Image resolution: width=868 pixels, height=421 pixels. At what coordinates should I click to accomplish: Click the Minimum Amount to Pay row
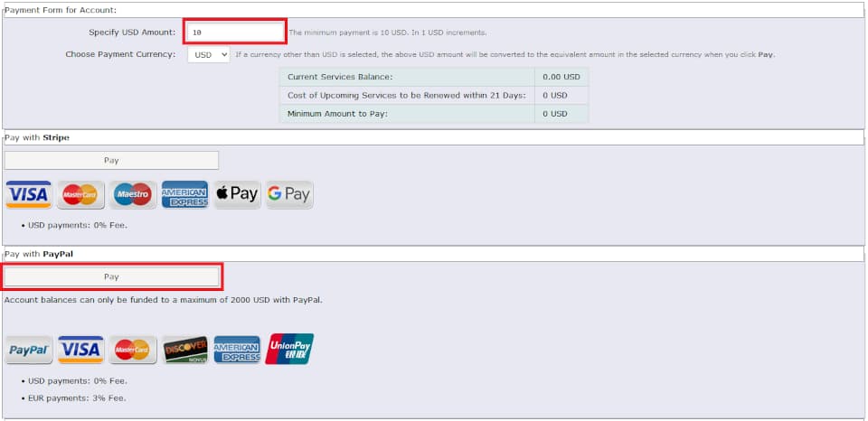pyautogui.click(x=434, y=114)
